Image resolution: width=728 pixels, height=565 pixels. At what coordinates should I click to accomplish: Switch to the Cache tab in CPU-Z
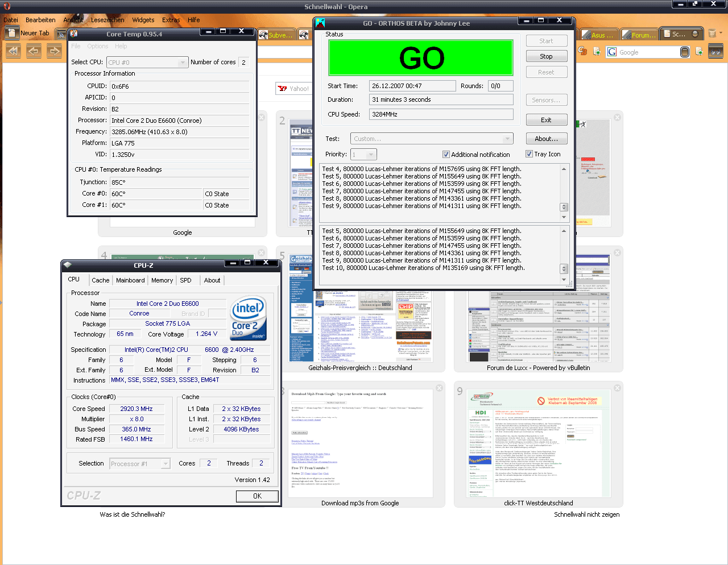click(101, 280)
